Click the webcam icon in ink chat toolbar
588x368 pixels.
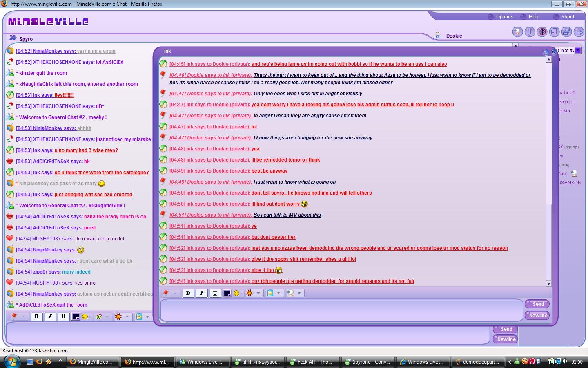point(290,293)
